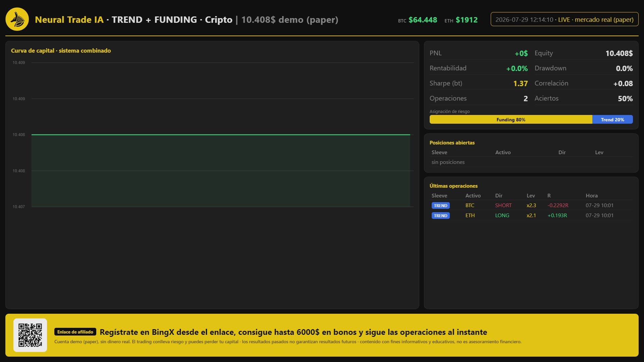Click the ETH price $1912

pos(467,20)
